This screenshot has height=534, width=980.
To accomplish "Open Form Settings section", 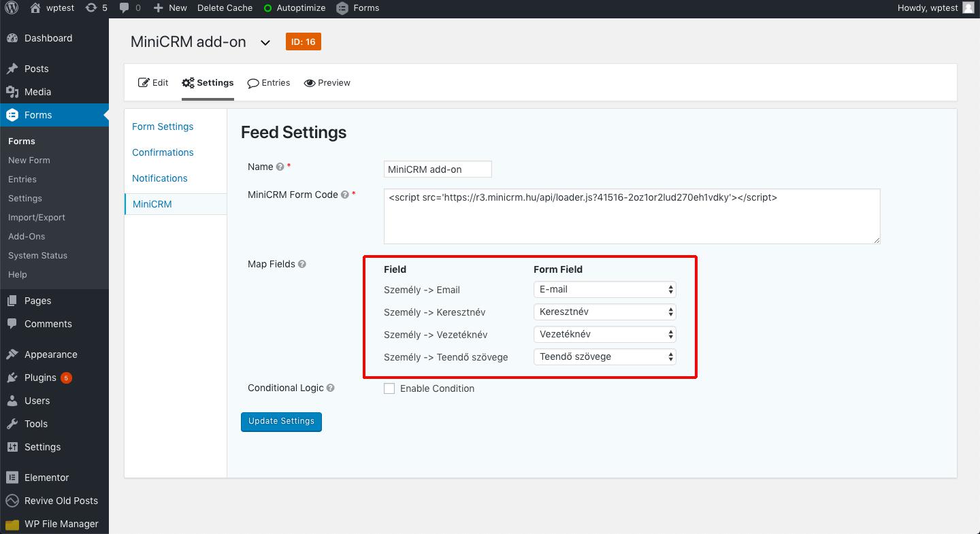I will coord(163,127).
